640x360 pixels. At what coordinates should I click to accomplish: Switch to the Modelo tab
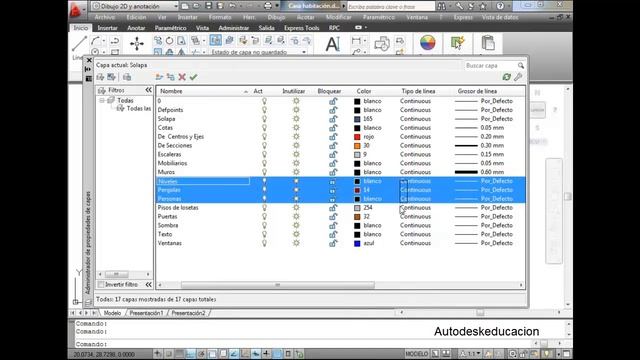(x=112, y=313)
